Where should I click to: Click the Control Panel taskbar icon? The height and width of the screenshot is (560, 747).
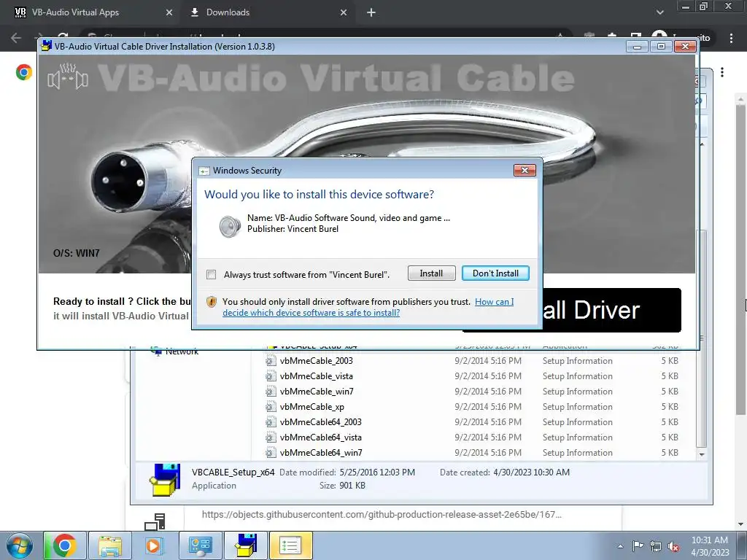[x=200, y=545]
